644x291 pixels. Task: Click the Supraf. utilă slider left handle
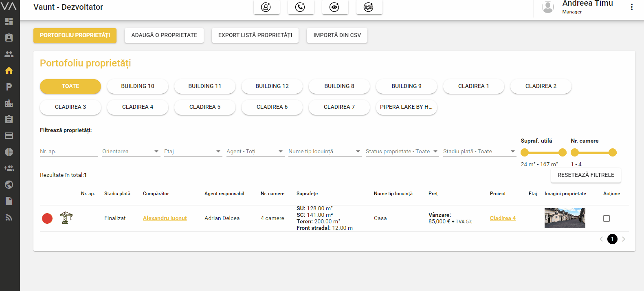click(525, 152)
